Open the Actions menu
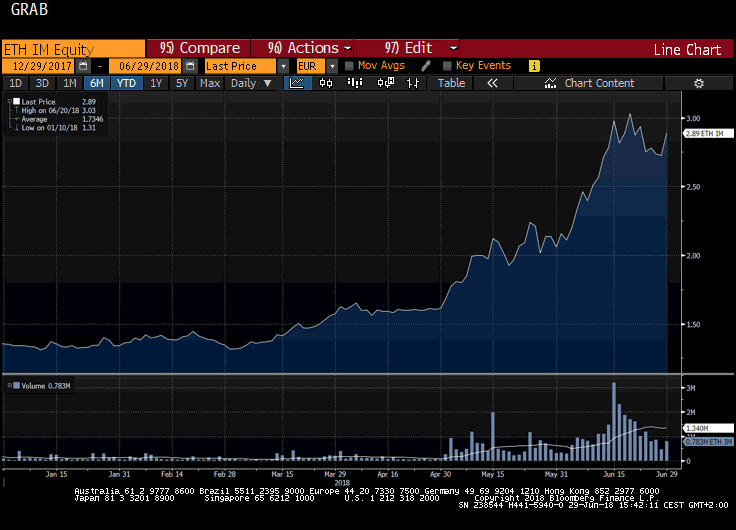Screen dimensions: 736x530 coord(309,48)
